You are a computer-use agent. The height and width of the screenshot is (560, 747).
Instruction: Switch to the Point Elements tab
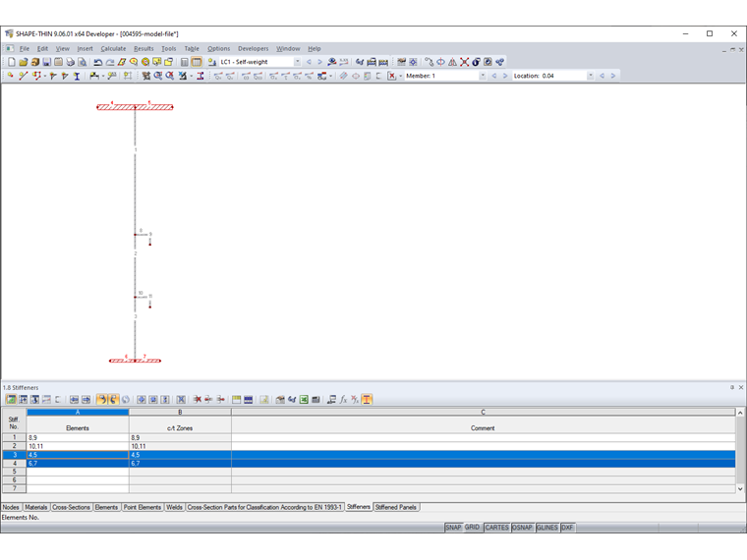[143, 507]
